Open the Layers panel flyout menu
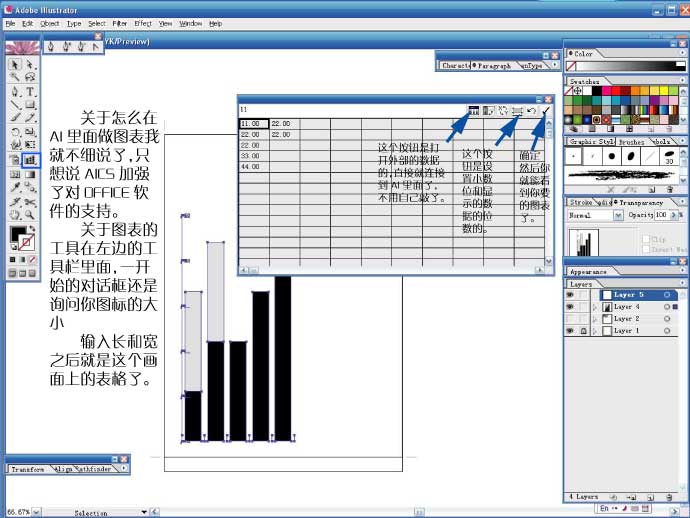 pos(682,283)
